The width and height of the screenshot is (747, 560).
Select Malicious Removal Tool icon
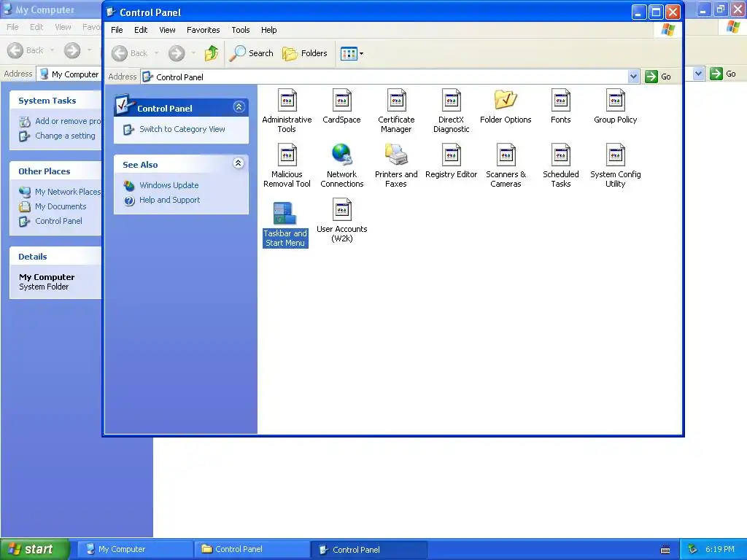(287, 166)
